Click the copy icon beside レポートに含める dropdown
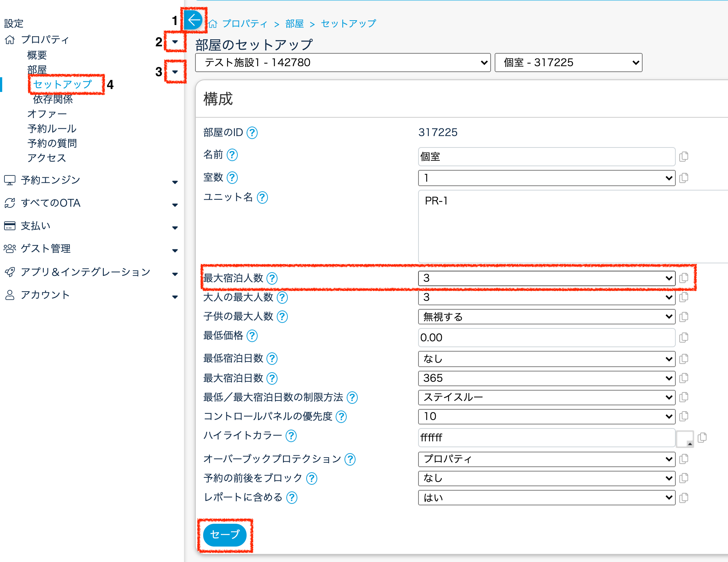The width and height of the screenshot is (728, 562). [683, 498]
